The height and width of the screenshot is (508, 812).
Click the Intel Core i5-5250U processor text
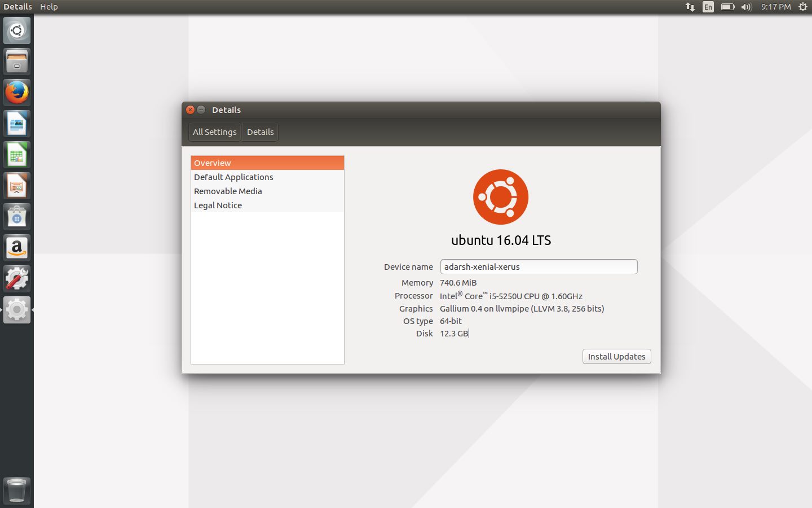(x=511, y=296)
